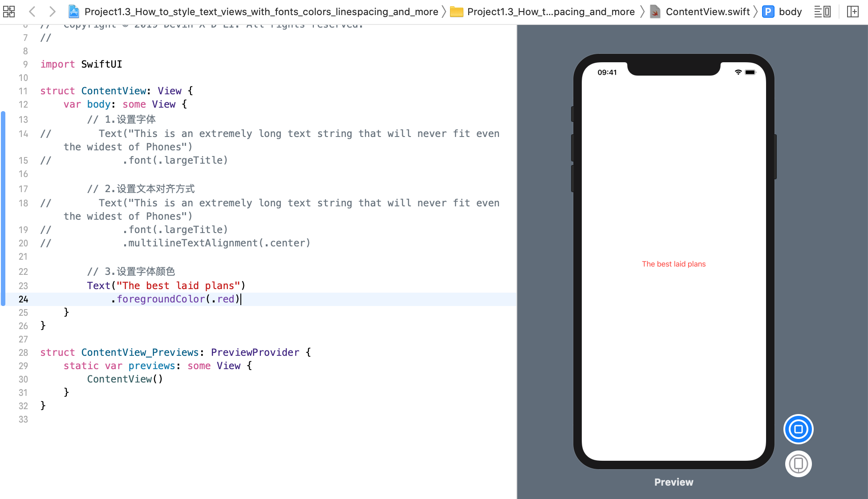Image resolution: width=868 pixels, height=499 pixels.
Task: Click line number 11 in the gutter
Action: 23,91
